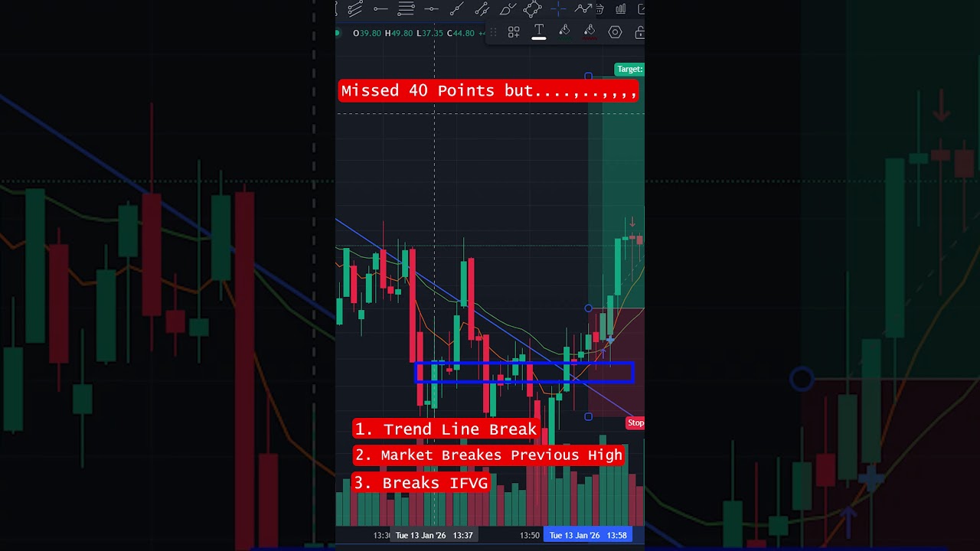Pick the multi-level fib lines tool icon
Image resolution: width=980 pixels, height=551 pixels.
pyautogui.click(x=406, y=8)
